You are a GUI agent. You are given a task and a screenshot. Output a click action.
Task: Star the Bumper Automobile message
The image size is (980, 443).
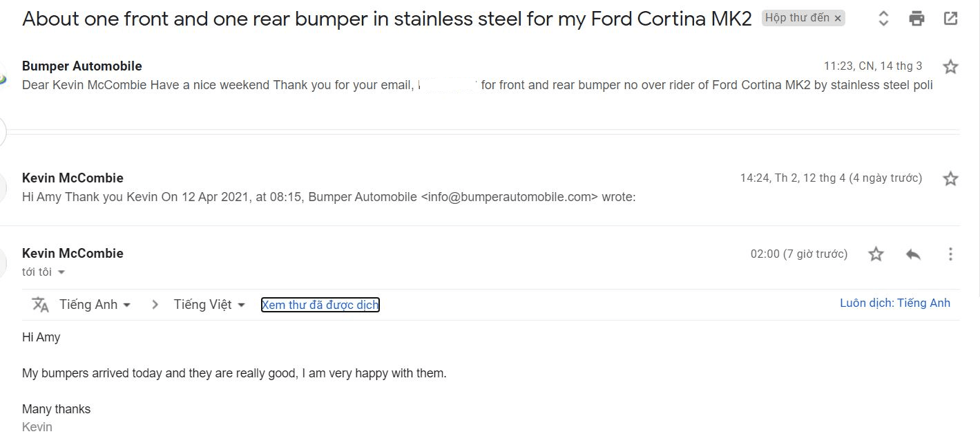coord(950,66)
